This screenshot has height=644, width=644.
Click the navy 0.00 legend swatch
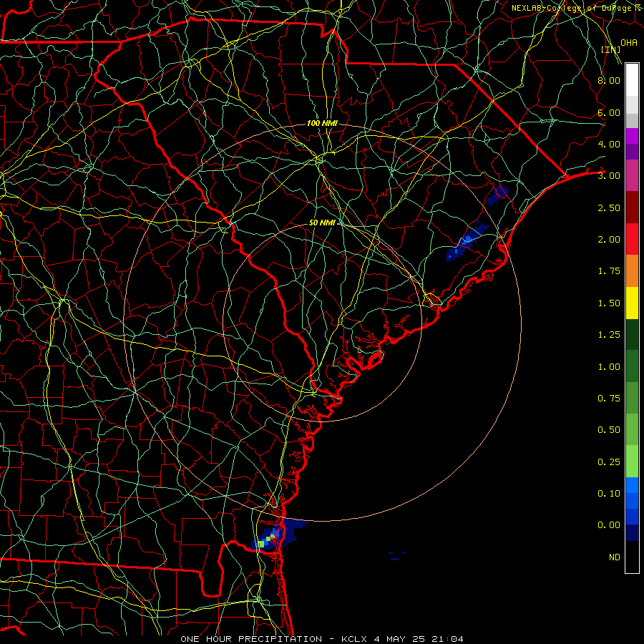tap(632, 533)
